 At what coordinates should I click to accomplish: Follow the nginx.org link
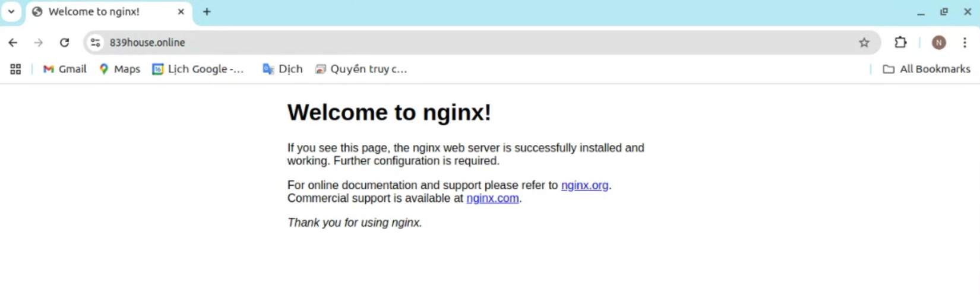584,185
